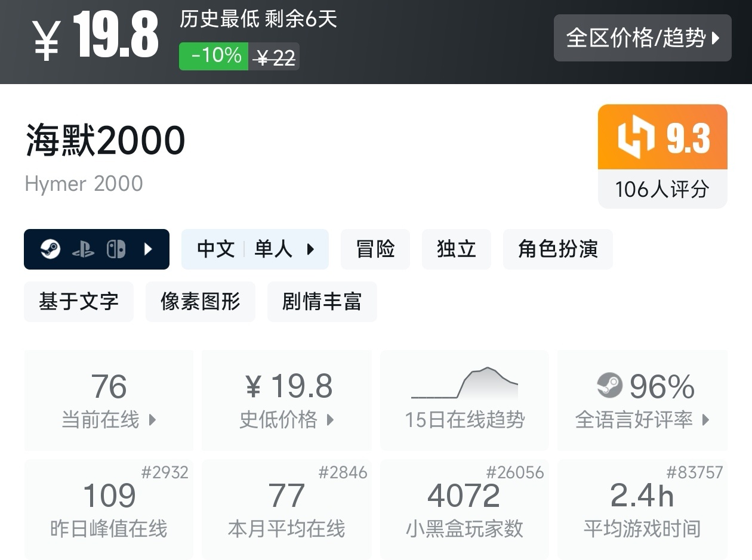This screenshot has height=560, width=752.
Task: Click the #83757 ranking number
Action: point(695,472)
